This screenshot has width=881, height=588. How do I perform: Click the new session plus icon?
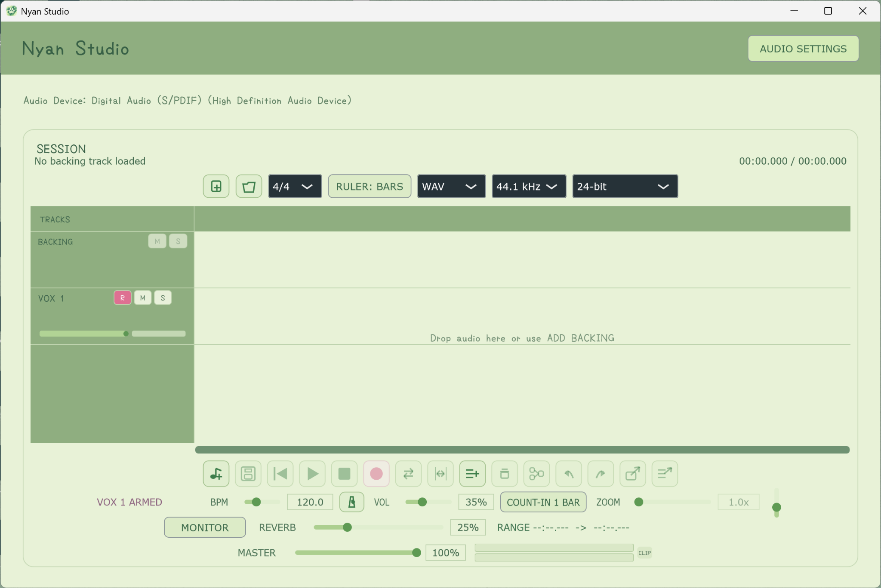pos(216,186)
